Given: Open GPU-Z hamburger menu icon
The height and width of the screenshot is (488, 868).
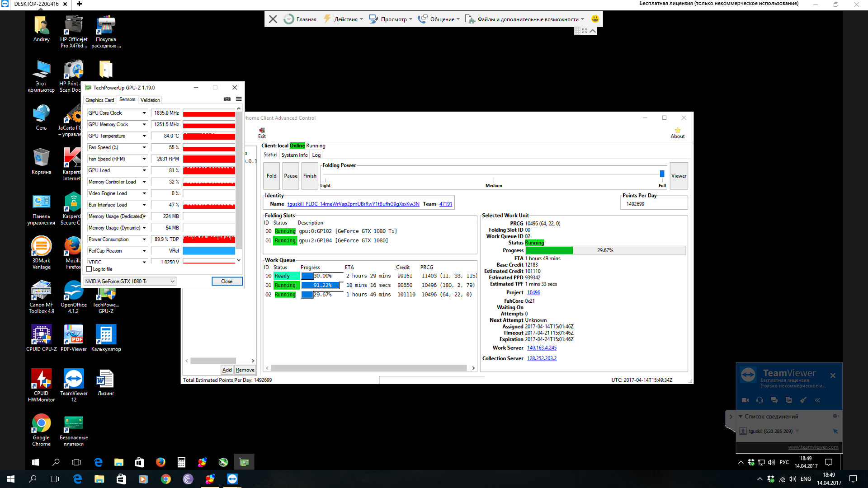Looking at the screenshot, I should pyautogui.click(x=239, y=99).
